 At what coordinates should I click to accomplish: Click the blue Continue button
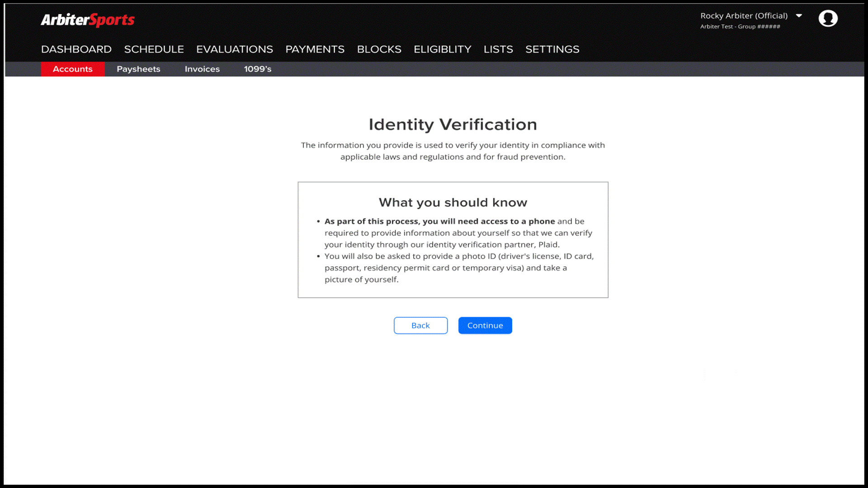point(485,325)
